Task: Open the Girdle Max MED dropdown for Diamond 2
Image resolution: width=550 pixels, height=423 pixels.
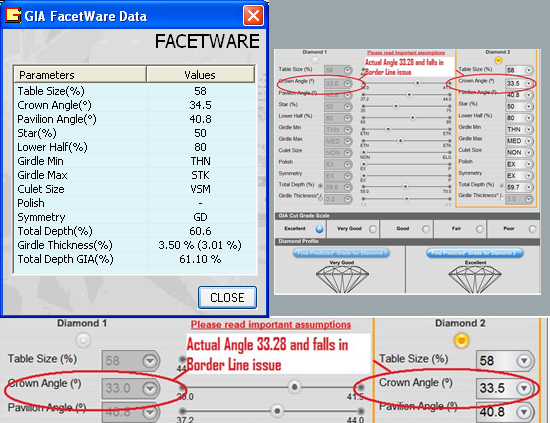Action: coord(528,141)
